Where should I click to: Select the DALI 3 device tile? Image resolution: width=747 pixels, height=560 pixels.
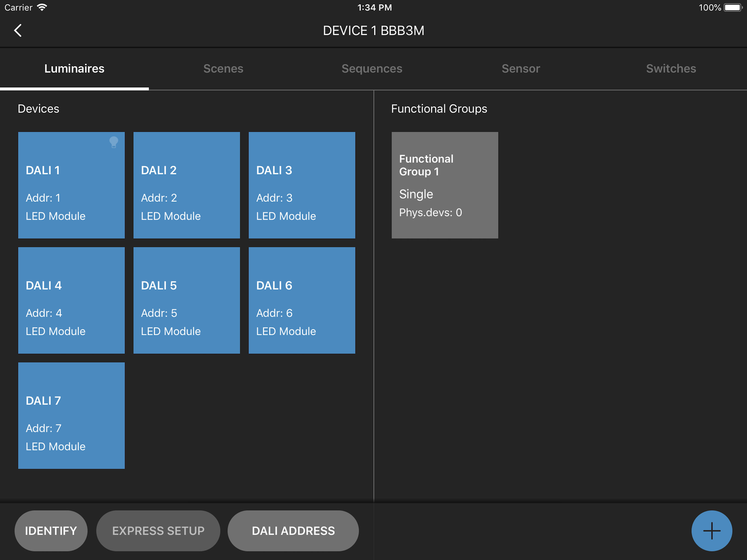302,185
